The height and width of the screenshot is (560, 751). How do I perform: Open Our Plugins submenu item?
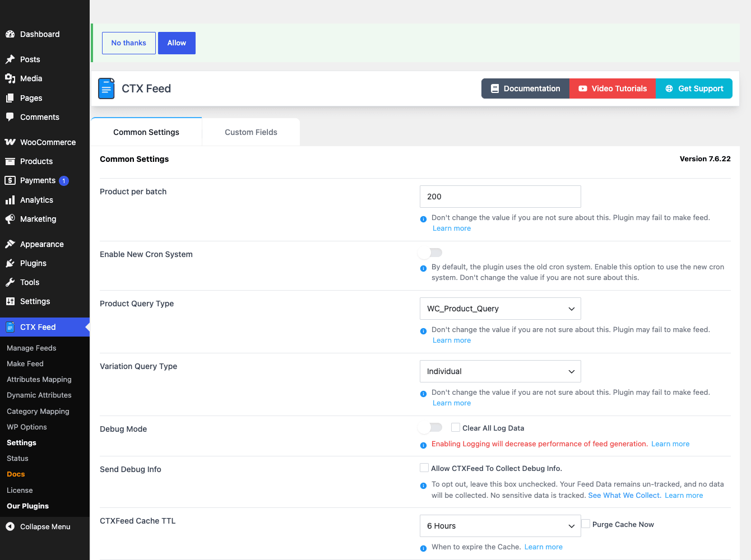coord(28,506)
